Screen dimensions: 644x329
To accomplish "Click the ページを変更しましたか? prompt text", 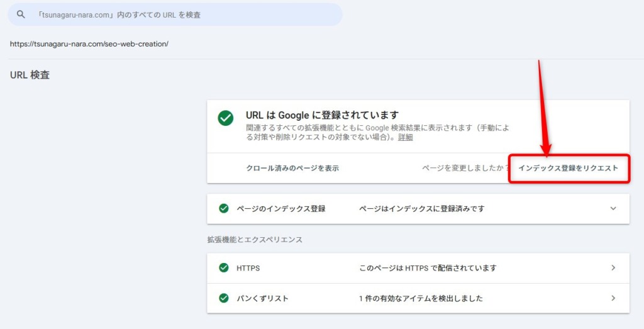I will click(465, 168).
